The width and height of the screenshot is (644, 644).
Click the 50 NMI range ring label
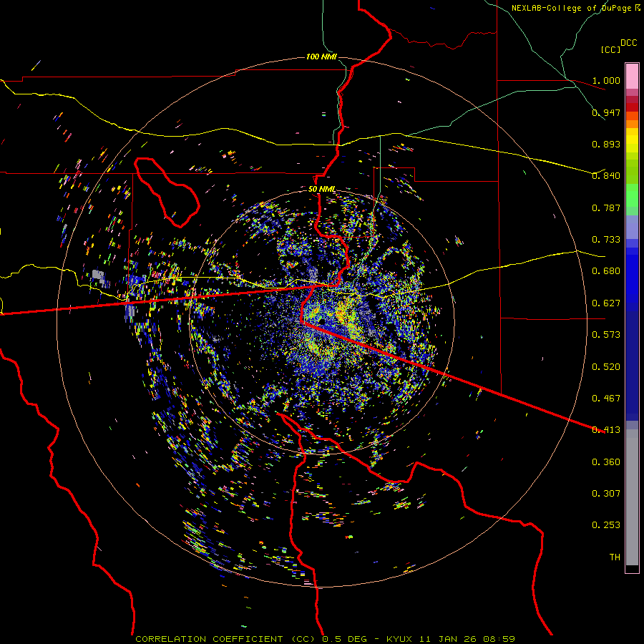tap(321, 189)
